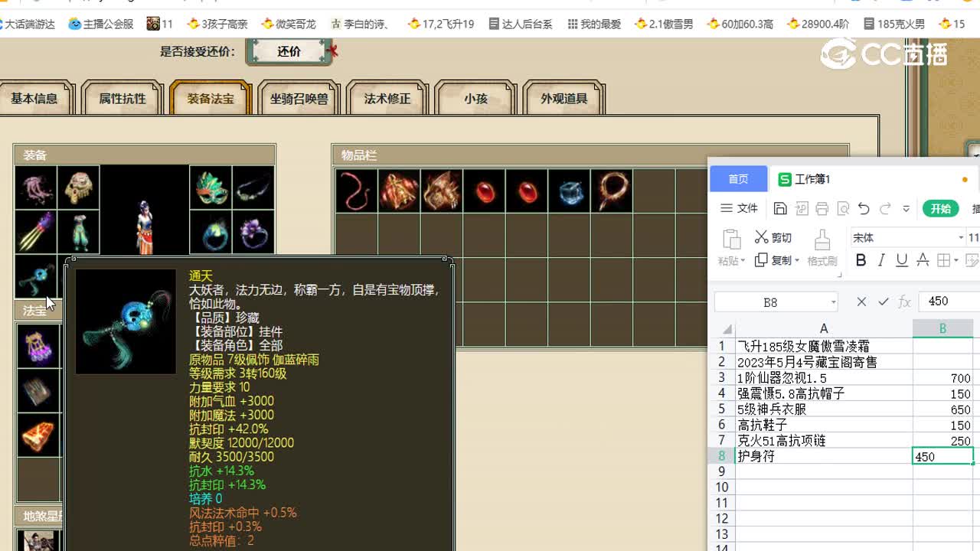Open the 我的最爱 bookmark

tap(594, 24)
